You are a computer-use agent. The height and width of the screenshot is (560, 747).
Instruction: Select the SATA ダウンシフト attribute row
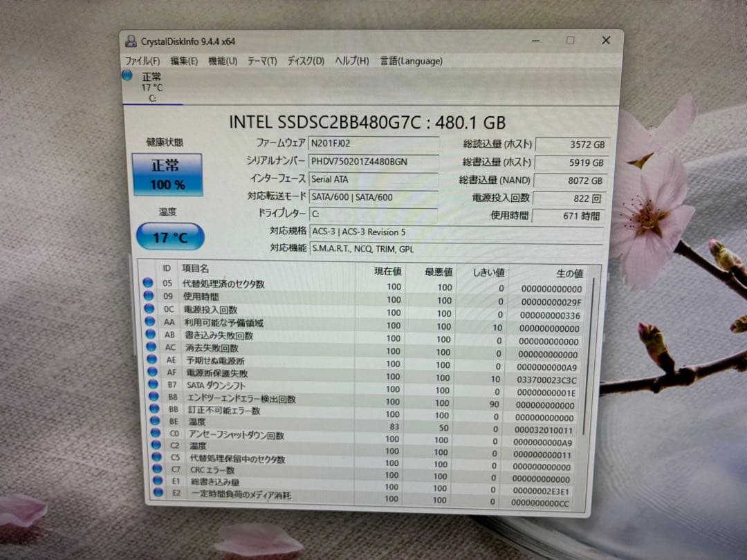coord(364,388)
